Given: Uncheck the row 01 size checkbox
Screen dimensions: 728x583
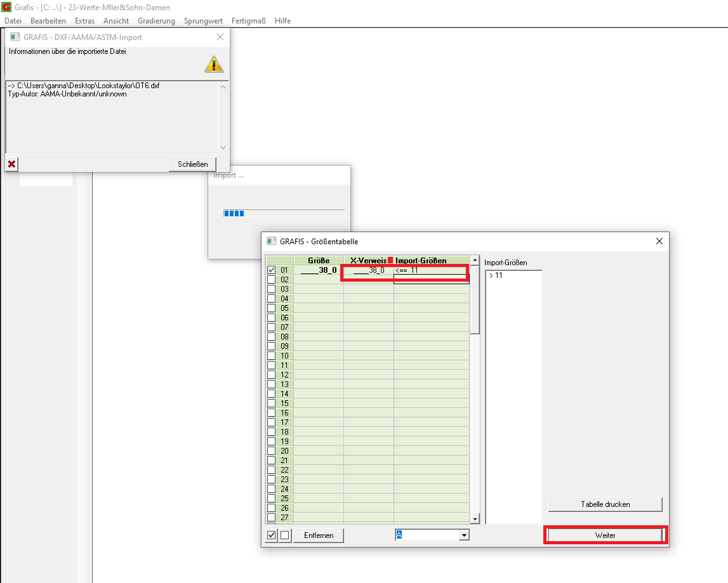Looking at the screenshot, I should click(x=272, y=270).
